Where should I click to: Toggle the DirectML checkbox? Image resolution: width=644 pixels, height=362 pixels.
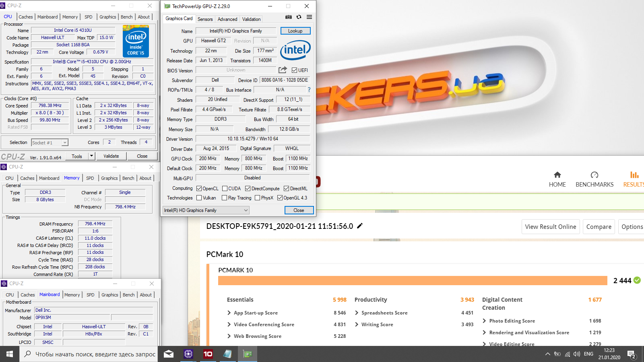287,188
